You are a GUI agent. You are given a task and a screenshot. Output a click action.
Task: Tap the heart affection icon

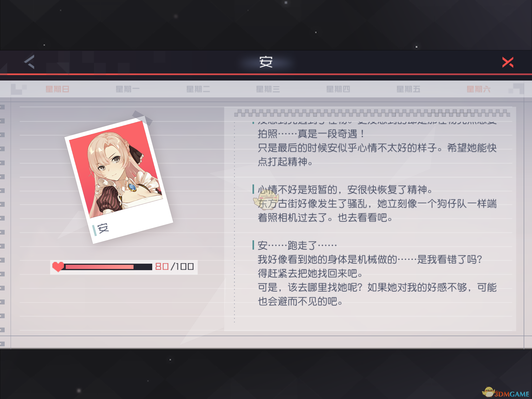click(x=58, y=267)
